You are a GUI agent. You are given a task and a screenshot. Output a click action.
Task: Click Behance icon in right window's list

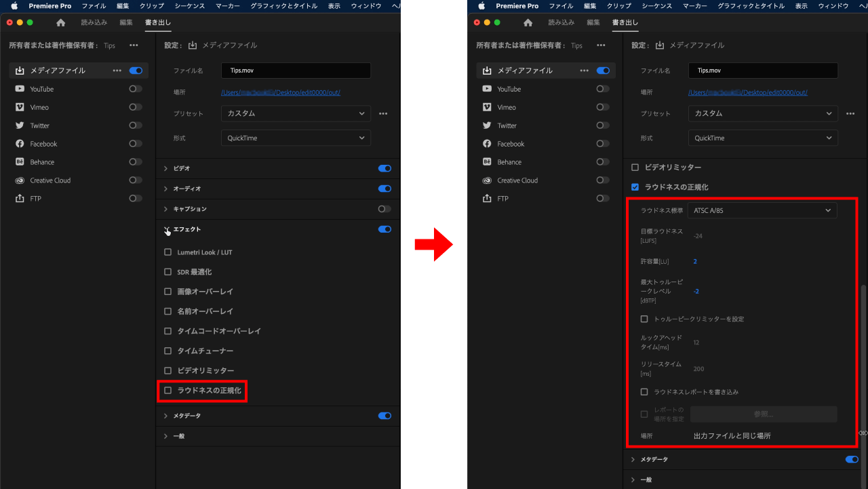(487, 162)
